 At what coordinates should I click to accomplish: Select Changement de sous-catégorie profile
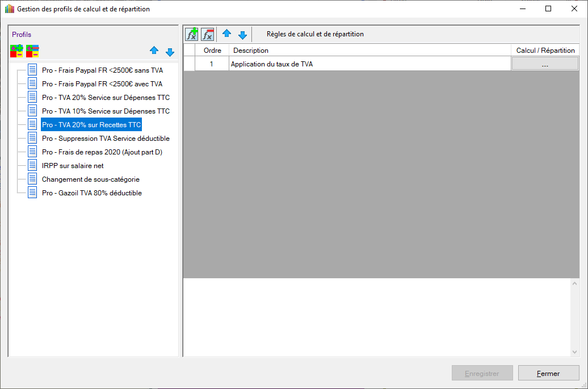[91, 179]
